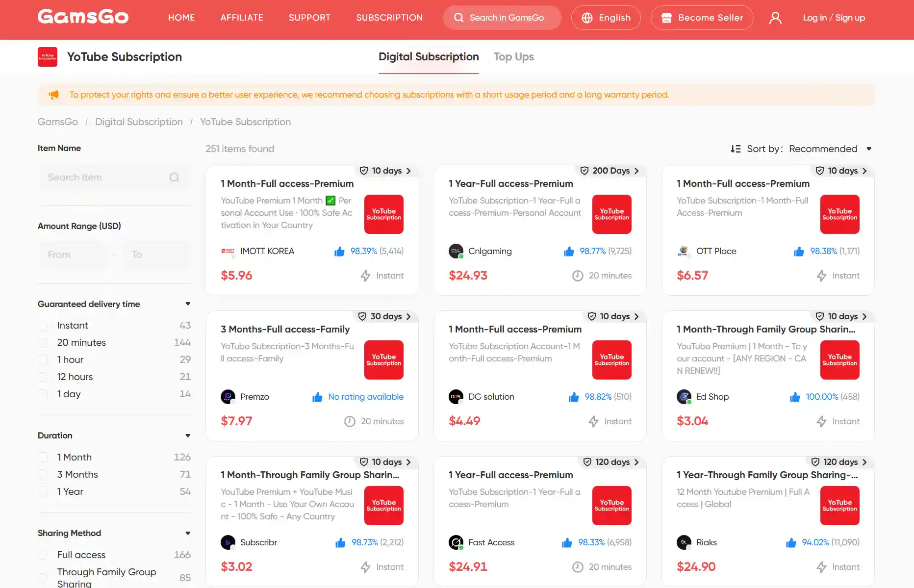914x588 pixels.
Task: Click Fast Access seller avatar
Action: (x=456, y=542)
